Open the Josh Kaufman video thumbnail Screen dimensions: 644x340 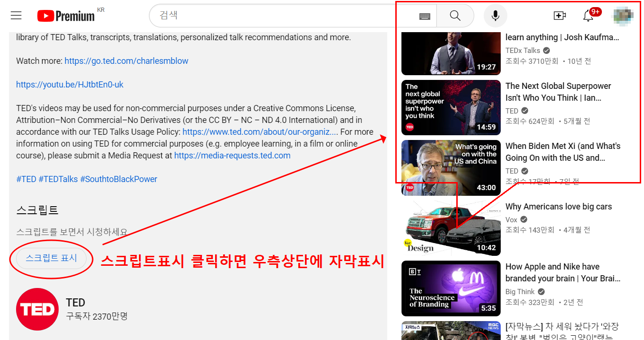[x=451, y=53]
